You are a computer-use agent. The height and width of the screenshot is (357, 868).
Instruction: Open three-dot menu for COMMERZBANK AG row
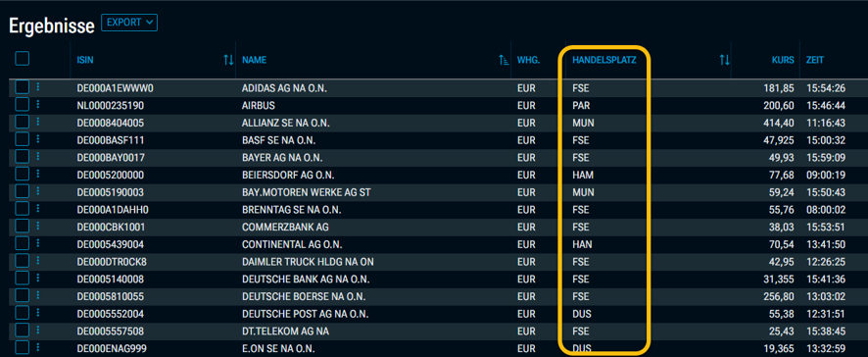[x=38, y=226]
